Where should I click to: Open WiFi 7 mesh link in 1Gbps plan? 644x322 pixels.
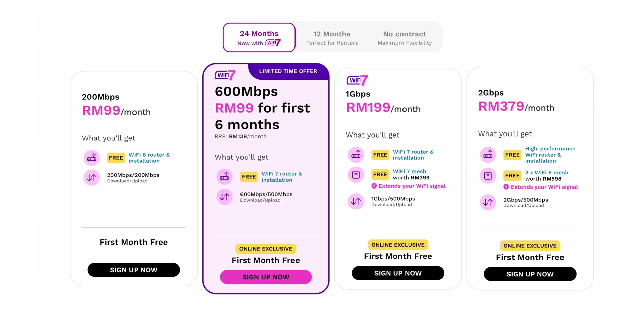click(410, 171)
